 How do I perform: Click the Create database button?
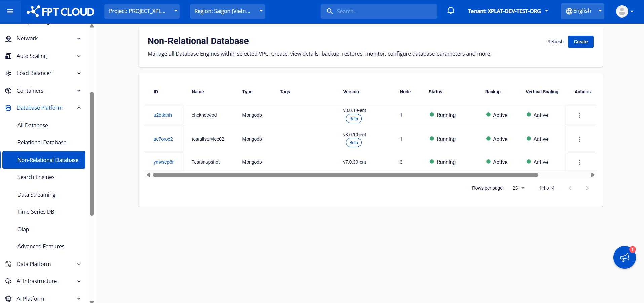pos(580,42)
